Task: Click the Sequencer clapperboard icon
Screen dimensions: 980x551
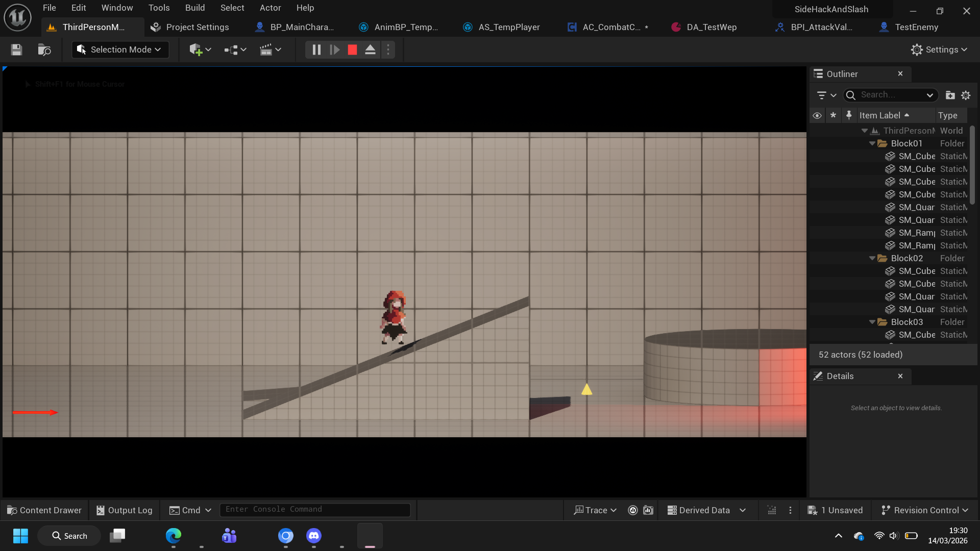Action: [266, 49]
